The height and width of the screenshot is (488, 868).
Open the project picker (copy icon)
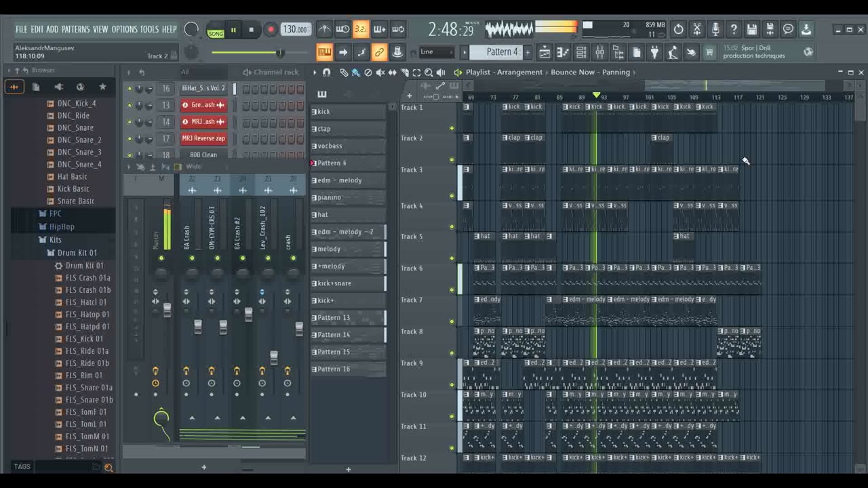coord(636,52)
